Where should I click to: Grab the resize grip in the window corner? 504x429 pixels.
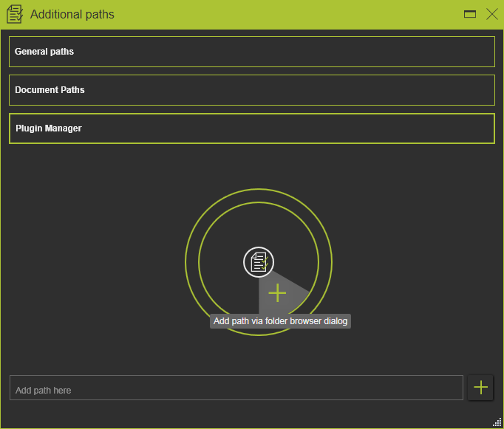(x=497, y=422)
